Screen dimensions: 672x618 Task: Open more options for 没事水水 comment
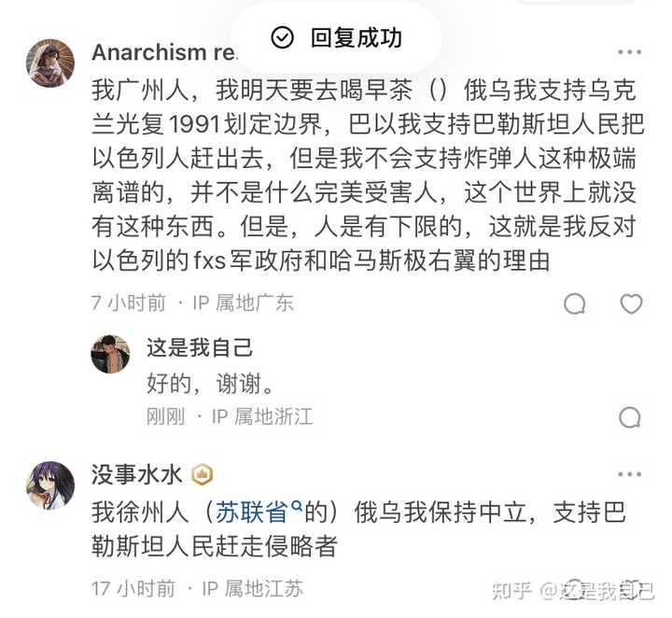[630, 474]
